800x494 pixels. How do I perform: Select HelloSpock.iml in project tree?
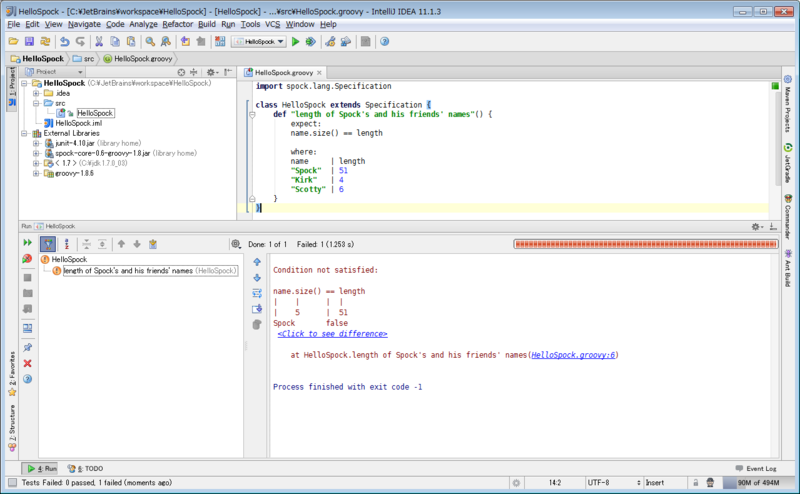79,123
